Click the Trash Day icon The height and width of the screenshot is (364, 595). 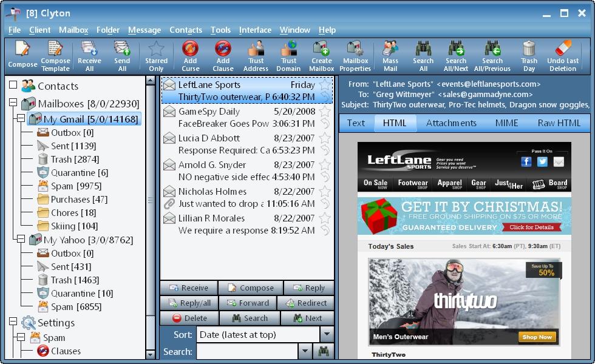(529, 49)
